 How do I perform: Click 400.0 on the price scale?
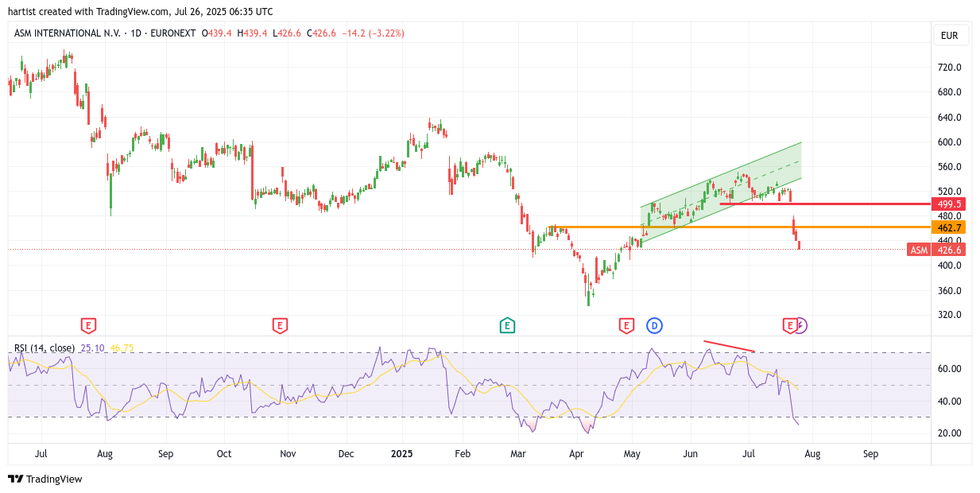[x=949, y=266]
